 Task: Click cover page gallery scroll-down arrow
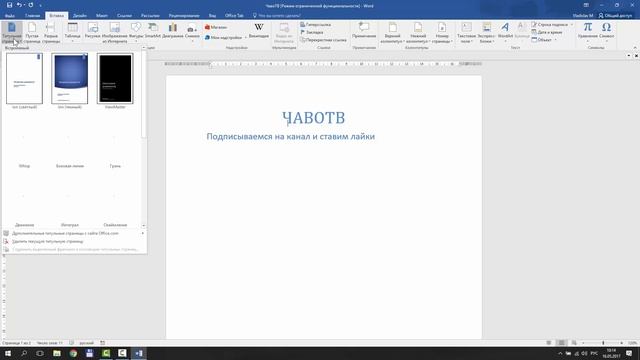143,225
